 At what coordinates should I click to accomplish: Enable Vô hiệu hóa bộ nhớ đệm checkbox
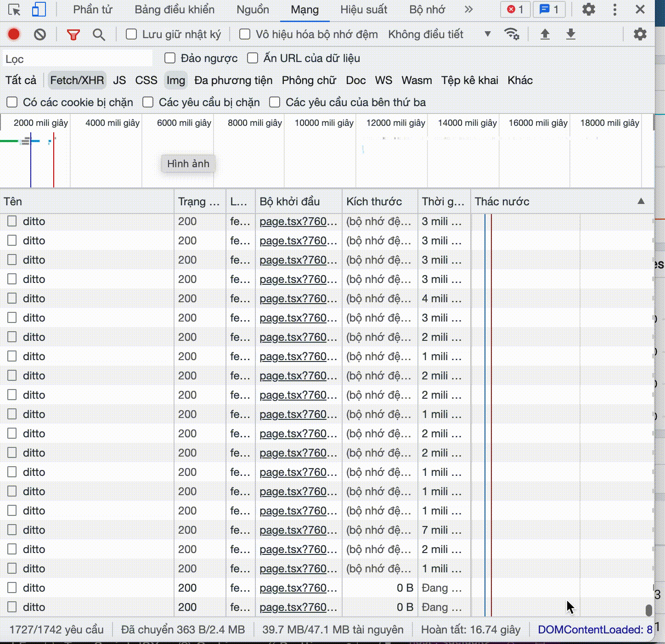point(245,34)
